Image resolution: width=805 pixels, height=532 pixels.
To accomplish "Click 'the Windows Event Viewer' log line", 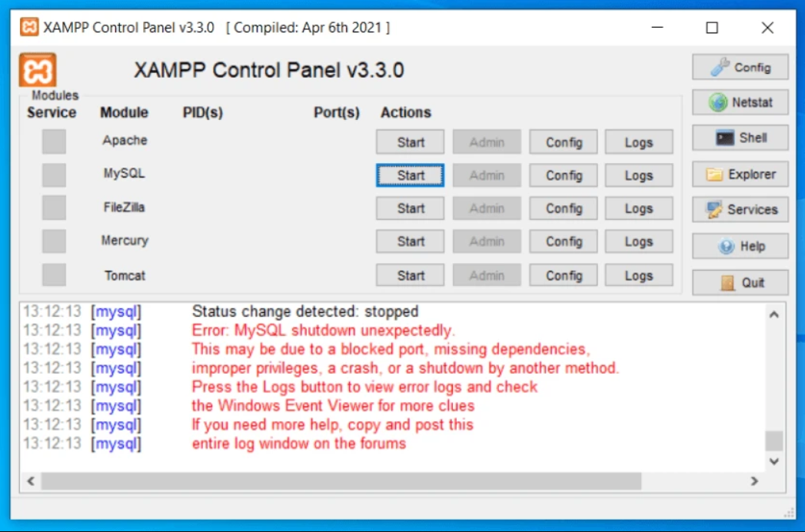I will [333, 406].
